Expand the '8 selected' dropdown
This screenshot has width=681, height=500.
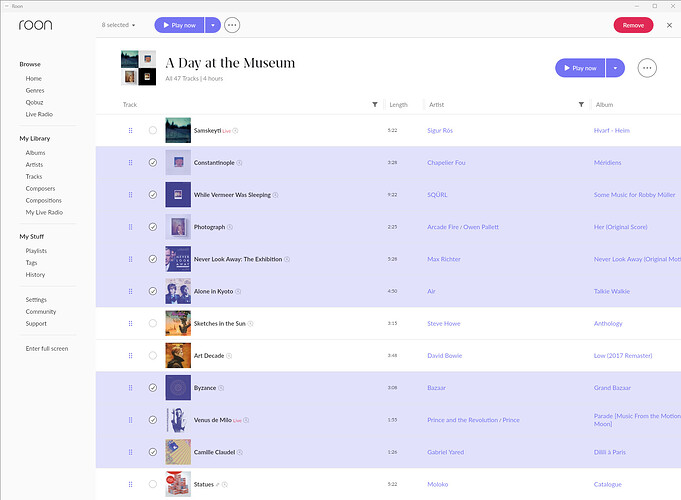pyautogui.click(x=119, y=25)
